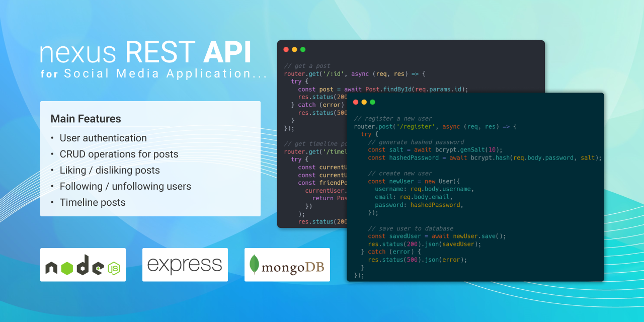Select the 'User authentication' feature item
644x322 pixels.
103,138
